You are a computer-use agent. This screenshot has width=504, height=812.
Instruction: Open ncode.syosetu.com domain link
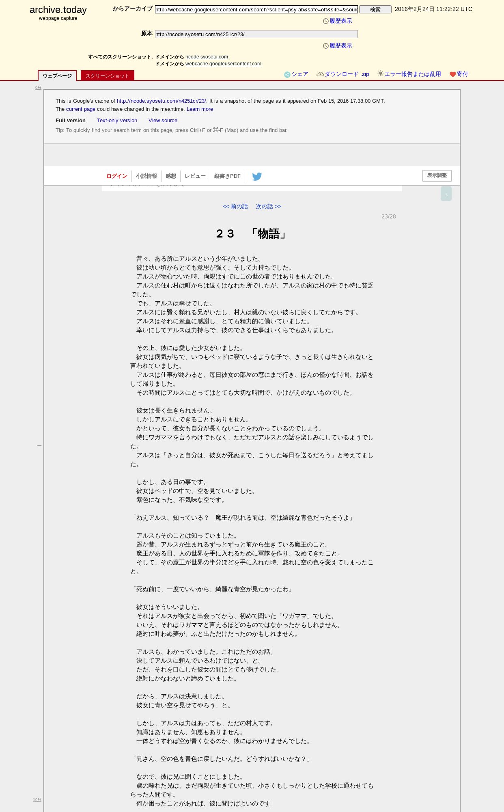coord(207,57)
